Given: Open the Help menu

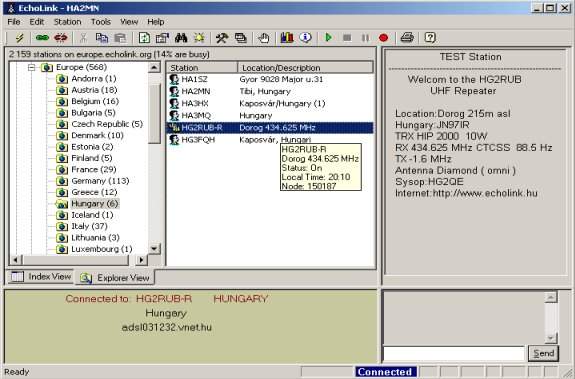Looking at the screenshot, I should [x=156, y=22].
